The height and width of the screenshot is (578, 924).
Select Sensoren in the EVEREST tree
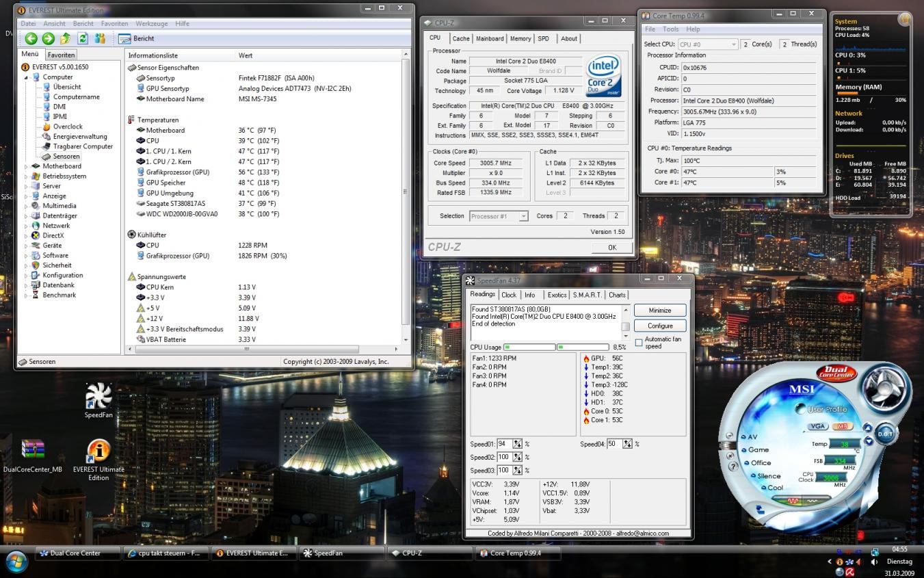click(66, 157)
